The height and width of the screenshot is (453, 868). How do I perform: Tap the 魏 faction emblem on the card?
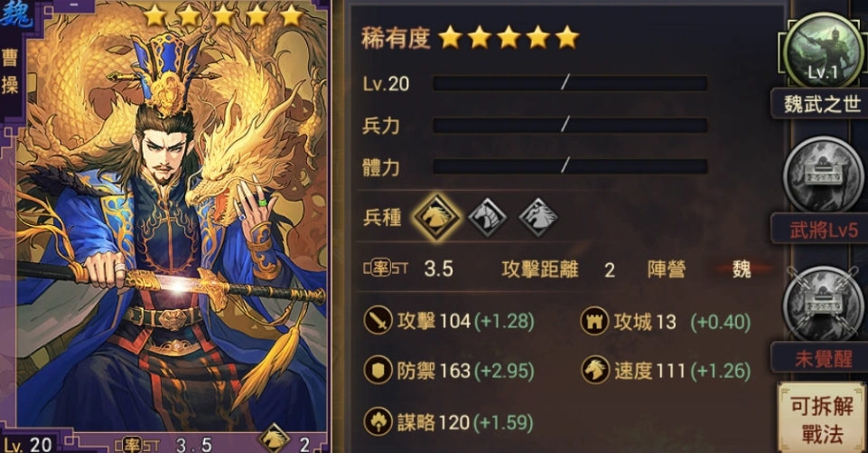tap(15, 14)
